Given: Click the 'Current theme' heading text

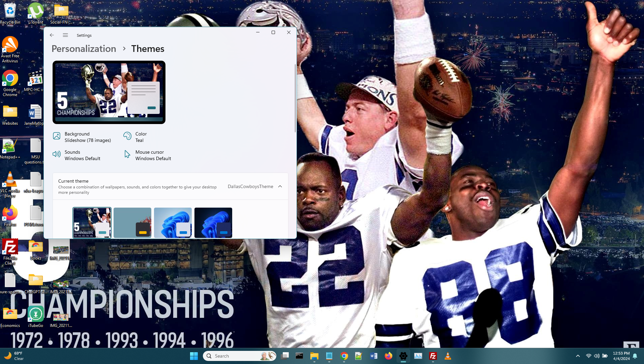Looking at the screenshot, I should click(x=73, y=181).
